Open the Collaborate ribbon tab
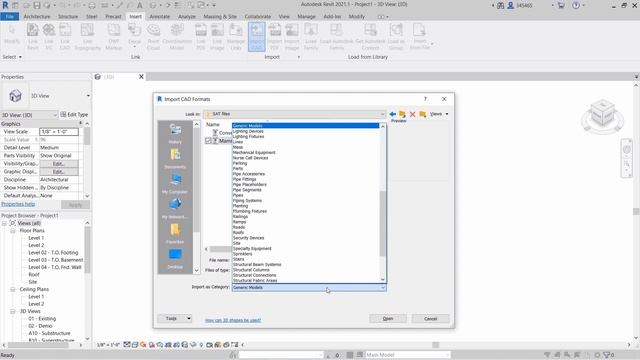The image size is (640, 360). click(x=258, y=16)
